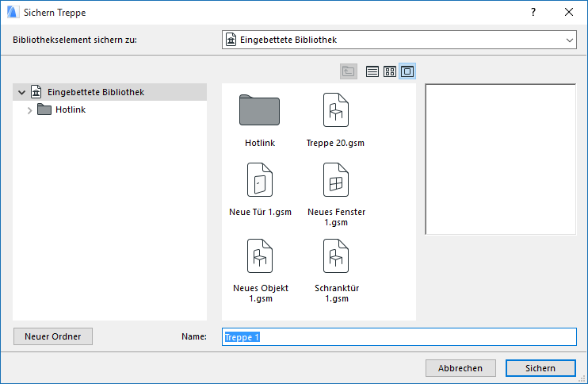Image resolution: width=588 pixels, height=384 pixels.
Task: Open help with the question mark button
Action: (x=533, y=12)
